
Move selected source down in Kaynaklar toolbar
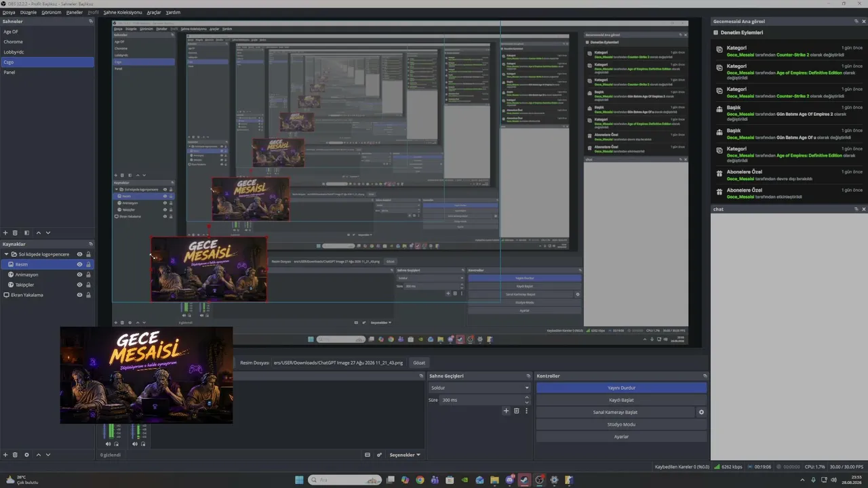(48, 455)
